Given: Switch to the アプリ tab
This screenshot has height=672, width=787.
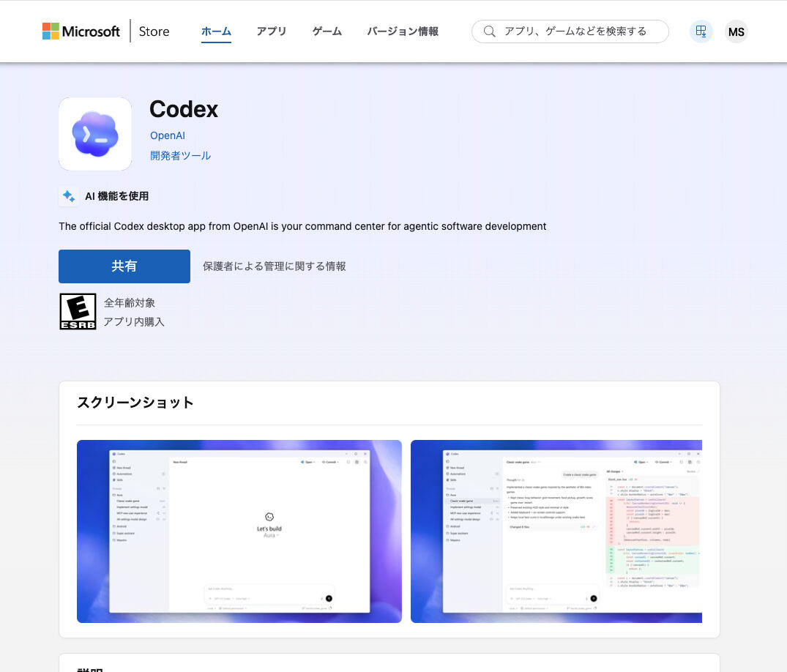Looking at the screenshot, I should click(271, 31).
